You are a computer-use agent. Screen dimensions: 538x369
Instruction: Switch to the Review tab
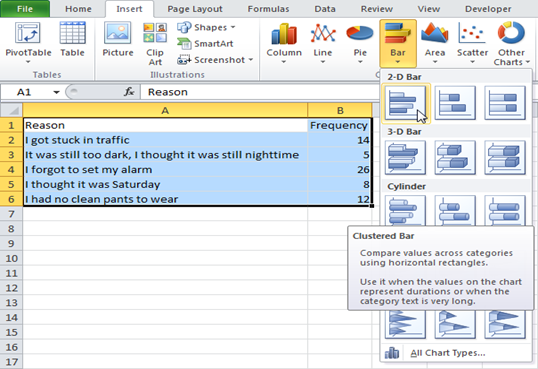[x=376, y=9]
